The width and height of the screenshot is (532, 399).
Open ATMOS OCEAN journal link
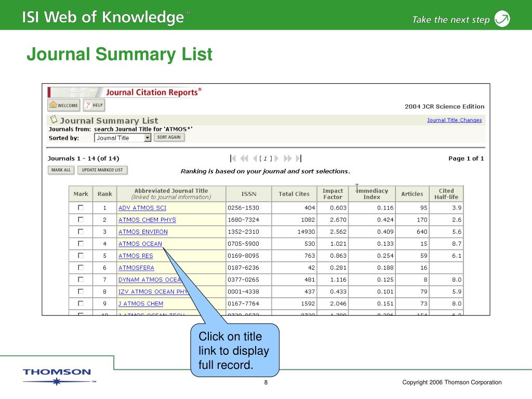(140, 244)
